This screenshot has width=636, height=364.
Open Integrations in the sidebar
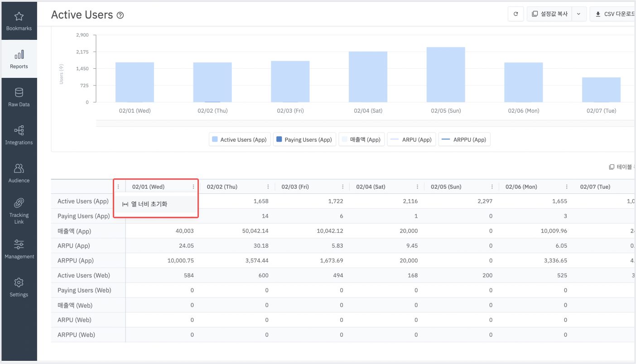(x=19, y=135)
